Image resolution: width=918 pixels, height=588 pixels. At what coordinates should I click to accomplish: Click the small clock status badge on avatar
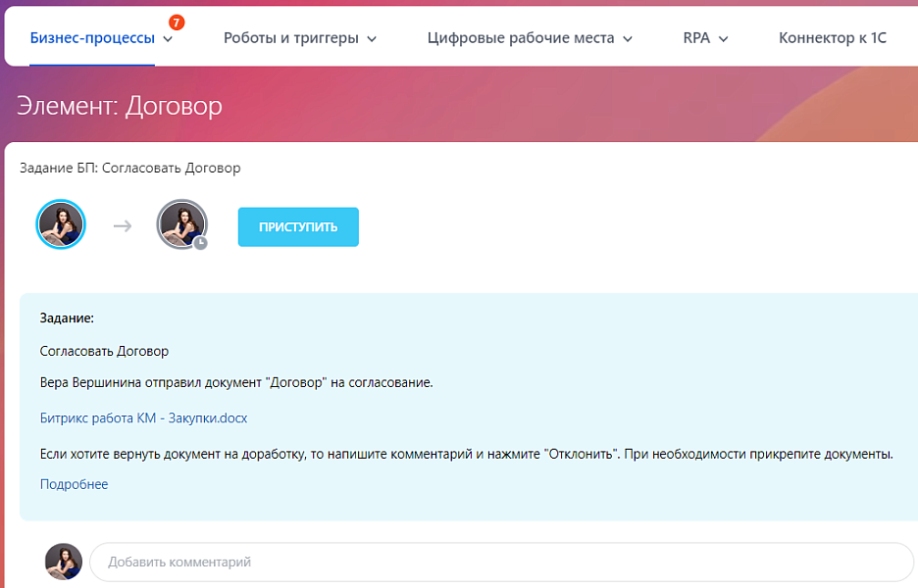(x=201, y=240)
